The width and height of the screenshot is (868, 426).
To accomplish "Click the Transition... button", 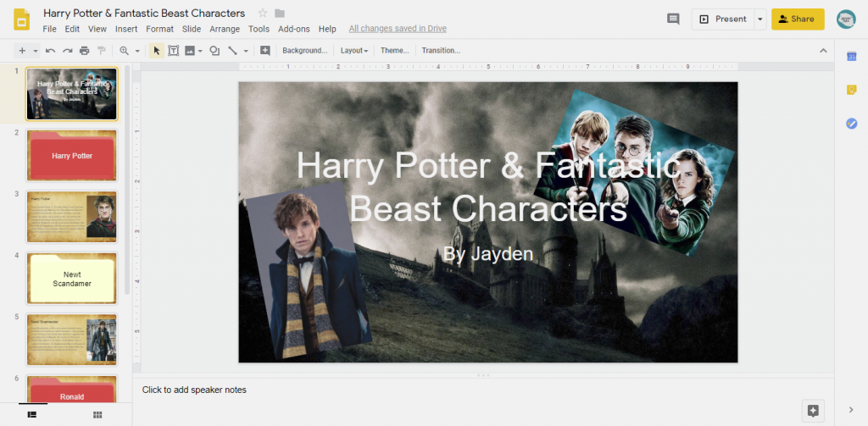I will coord(441,51).
